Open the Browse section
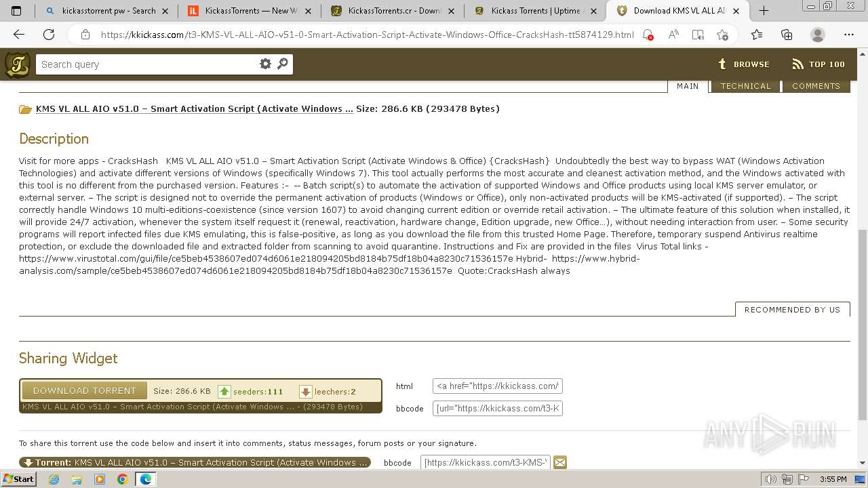868x488 pixels. [x=744, y=64]
